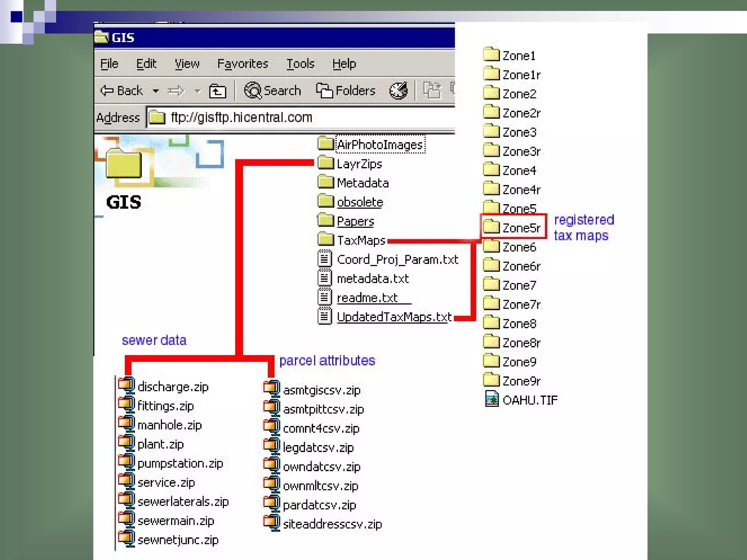The width and height of the screenshot is (747, 560).
Task: Open the TaxMaps folder
Action: (360, 240)
